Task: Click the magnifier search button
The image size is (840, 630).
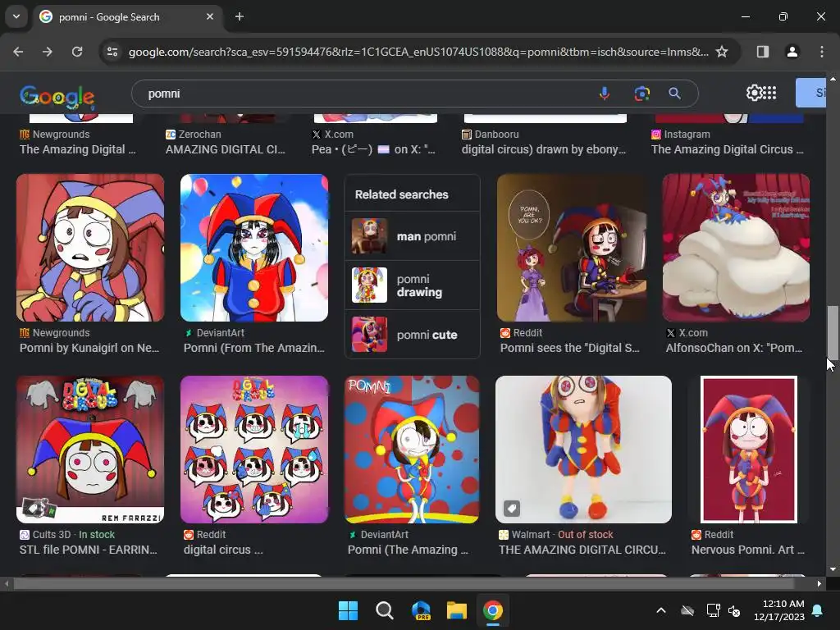Action: pos(675,94)
